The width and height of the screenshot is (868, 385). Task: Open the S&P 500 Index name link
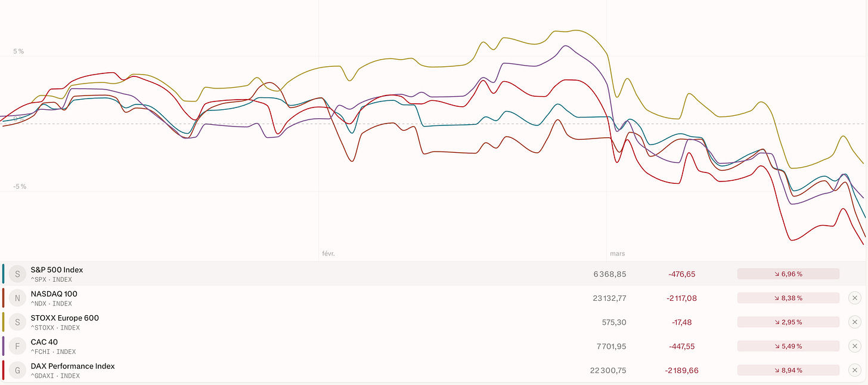(x=57, y=270)
